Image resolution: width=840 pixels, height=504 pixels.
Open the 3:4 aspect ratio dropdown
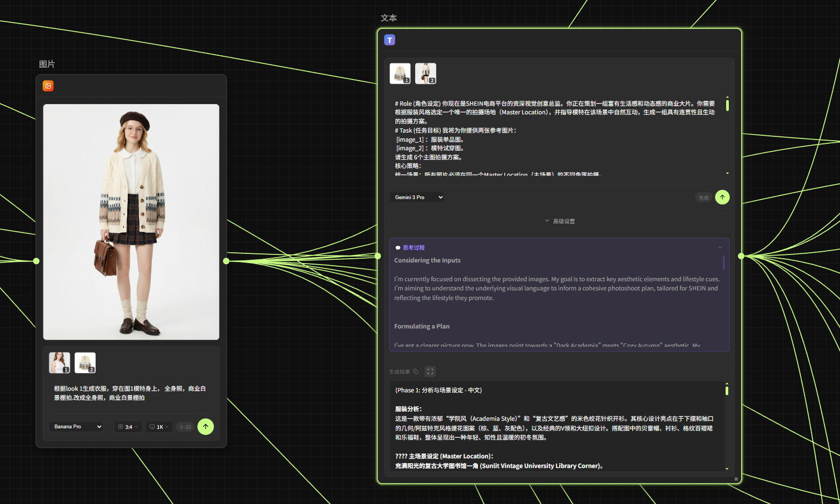click(128, 427)
